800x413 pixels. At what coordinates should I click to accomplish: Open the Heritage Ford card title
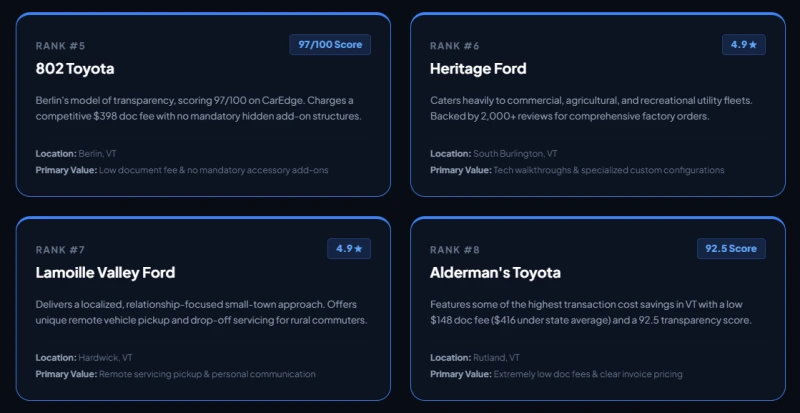[x=478, y=68]
